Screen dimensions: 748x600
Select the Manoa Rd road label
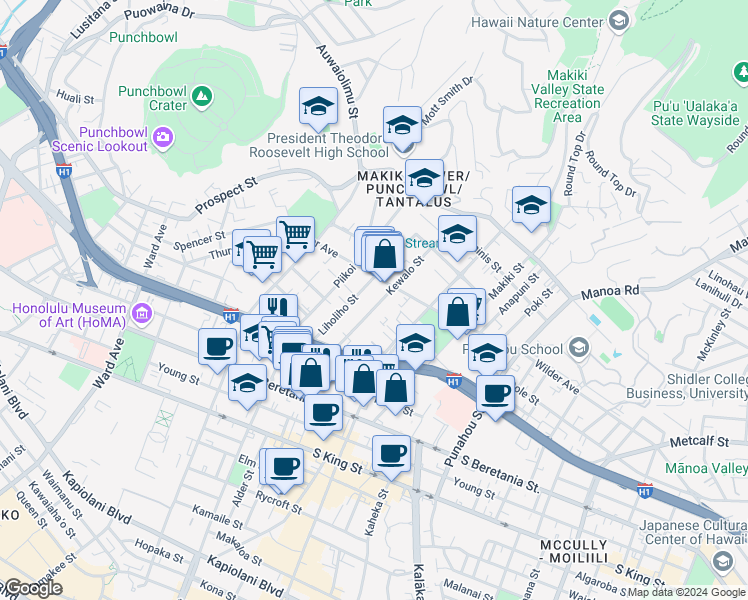[x=610, y=292]
